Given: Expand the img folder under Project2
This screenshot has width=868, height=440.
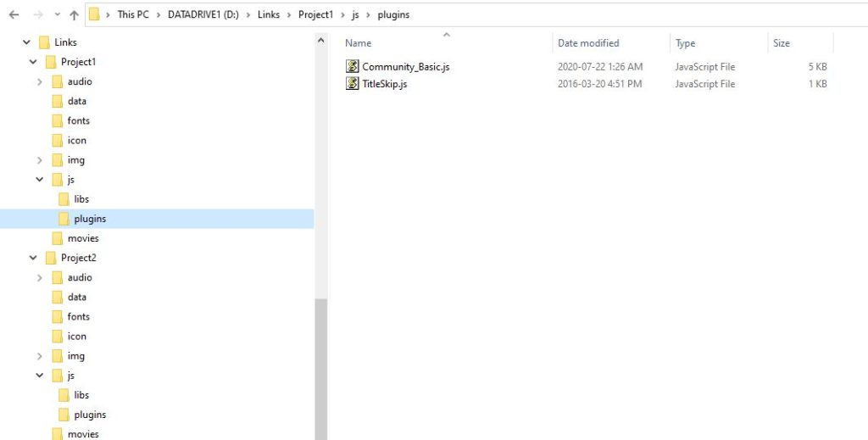Looking at the screenshot, I should (x=40, y=356).
